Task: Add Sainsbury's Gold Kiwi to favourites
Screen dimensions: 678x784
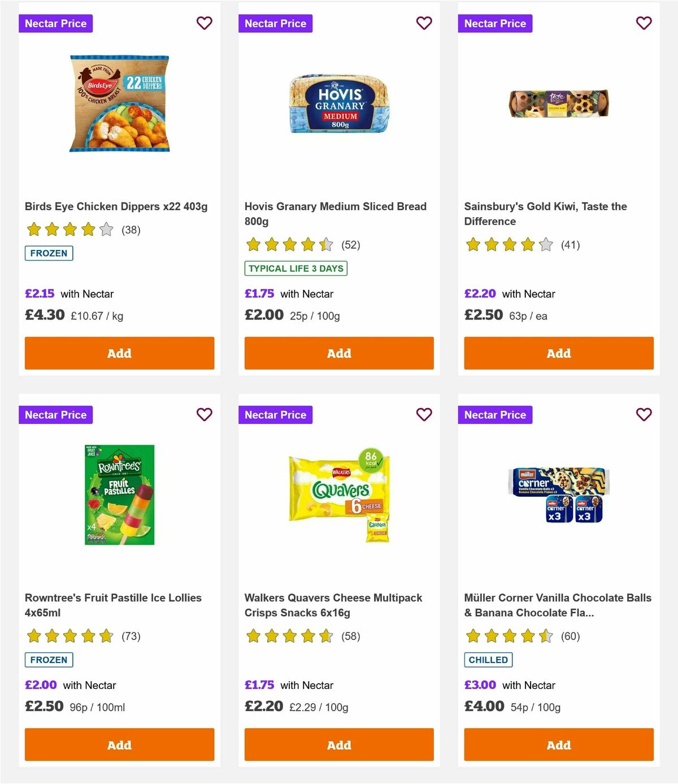Action: (x=643, y=23)
